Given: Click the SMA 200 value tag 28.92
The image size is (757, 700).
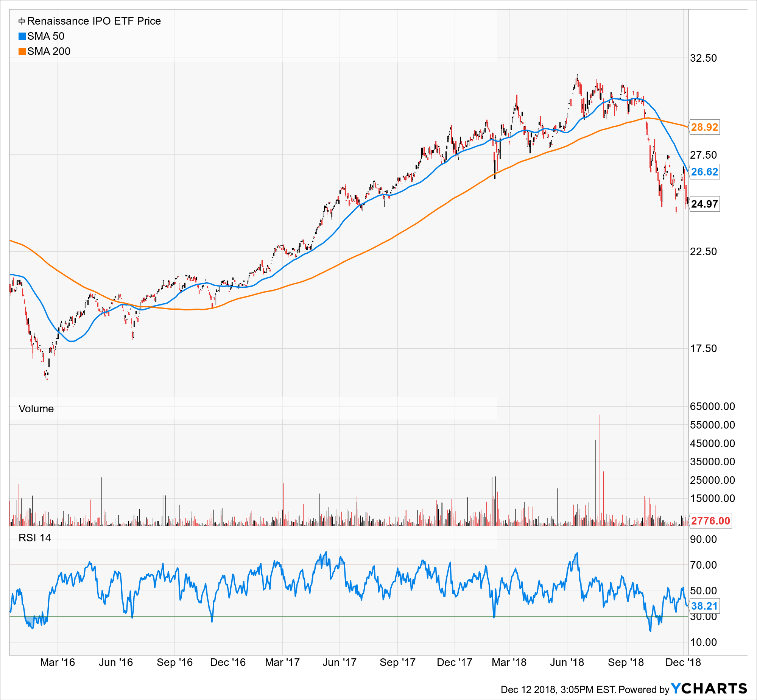Looking at the screenshot, I should (704, 127).
